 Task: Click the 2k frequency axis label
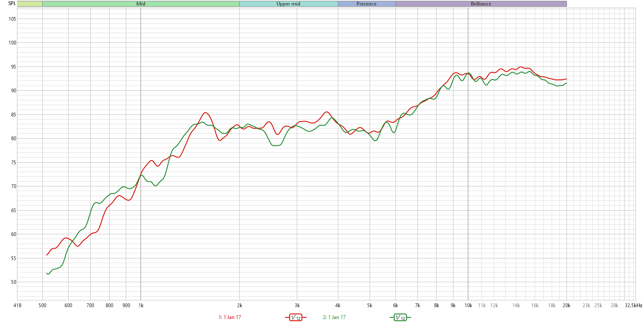pyautogui.click(x=240, y=305)
